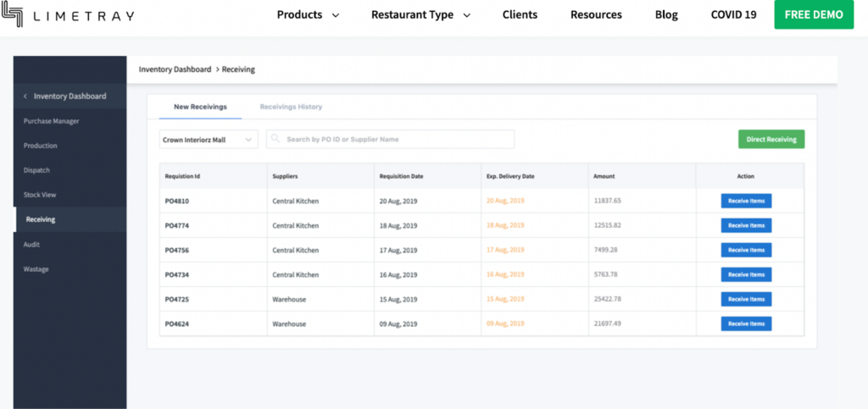Receive items for PO4734
The height and width of the screenshot is (409, 868).
[746, 274]
